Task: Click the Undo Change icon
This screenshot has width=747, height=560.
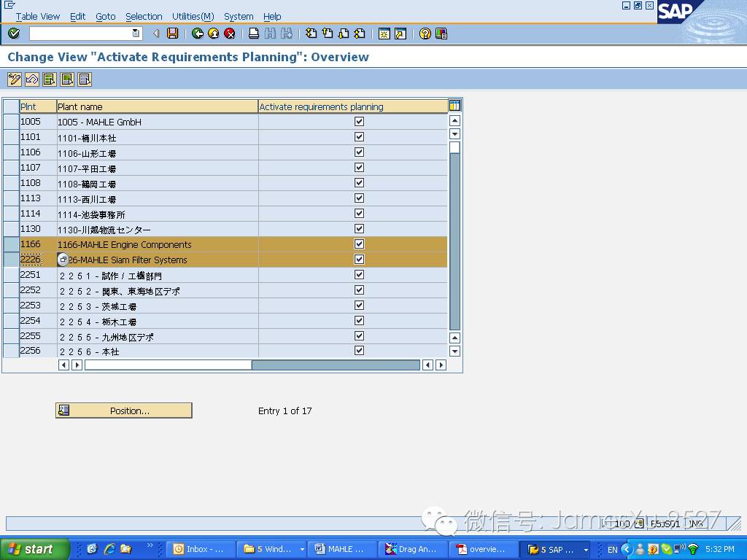Action: 32,79
